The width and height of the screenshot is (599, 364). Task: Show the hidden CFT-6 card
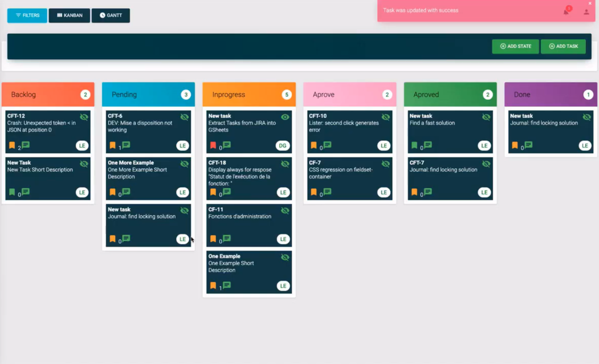[185, 116]
